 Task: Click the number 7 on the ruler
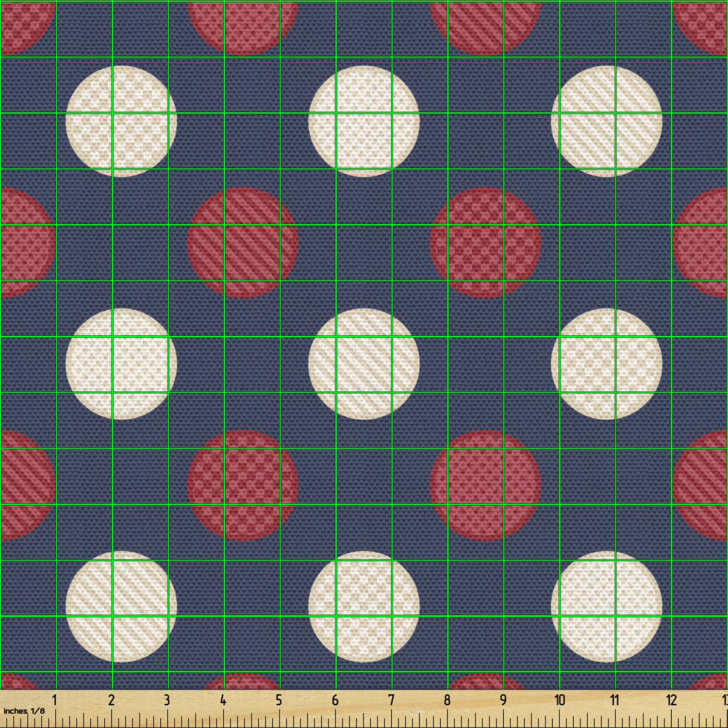391,700
